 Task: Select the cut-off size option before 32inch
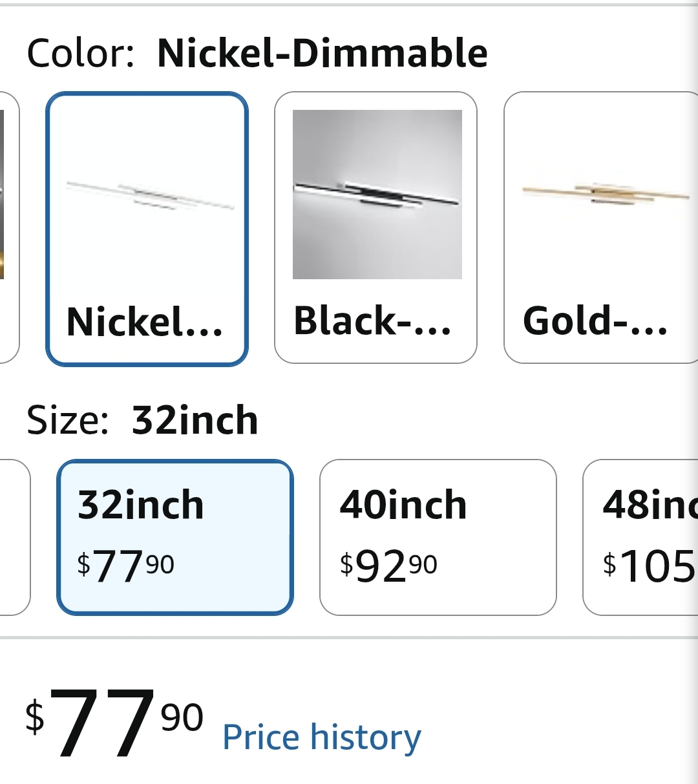click(14, 537)
